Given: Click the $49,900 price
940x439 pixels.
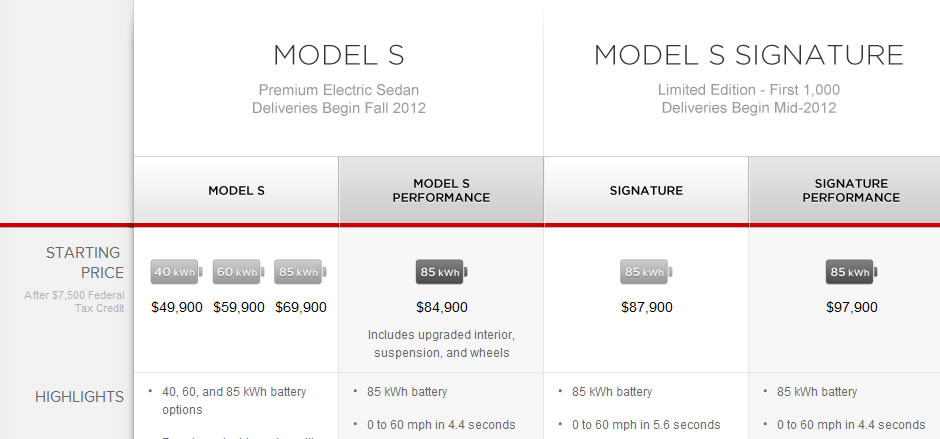Looking at the screenshot, I should (x=177, y=308).
